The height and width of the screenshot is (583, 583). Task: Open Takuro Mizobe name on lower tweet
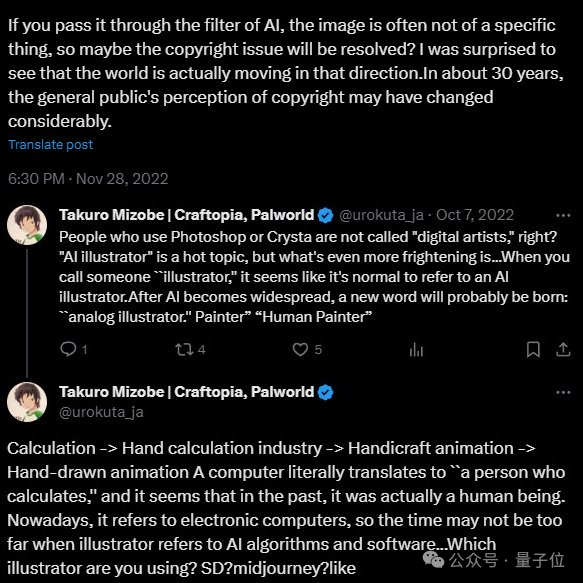[186, 392]
